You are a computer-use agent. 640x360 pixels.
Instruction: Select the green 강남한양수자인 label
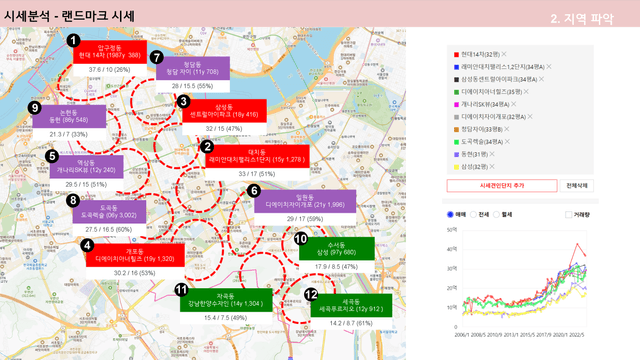pos(226,300)
